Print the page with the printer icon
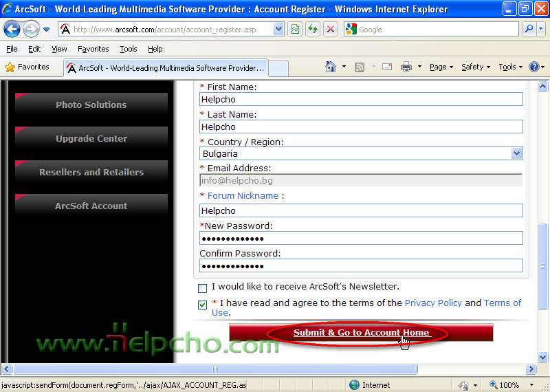550x392 pixels. point(406,67)
